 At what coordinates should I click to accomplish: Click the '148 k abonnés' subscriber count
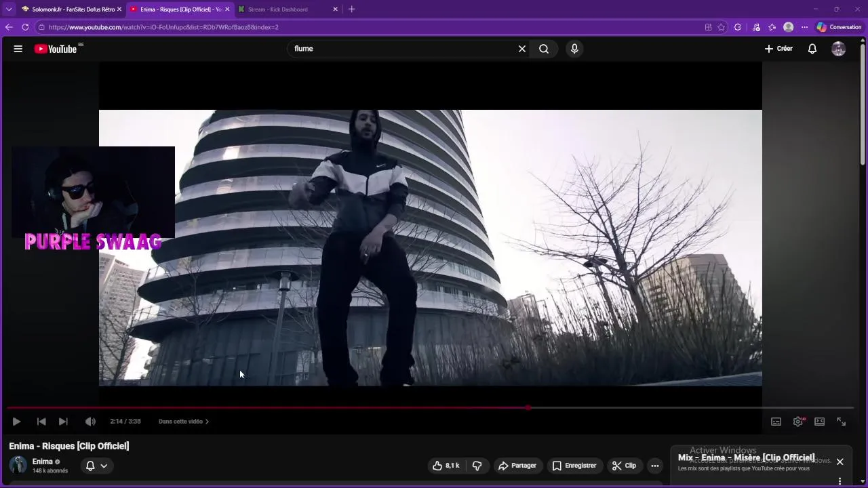[50, 471]
